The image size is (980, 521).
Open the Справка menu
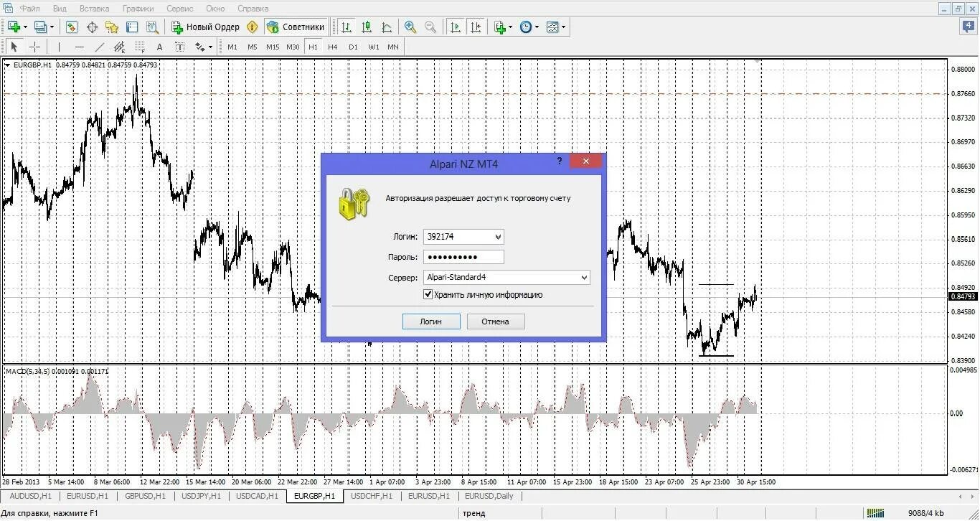coord(253,9)
